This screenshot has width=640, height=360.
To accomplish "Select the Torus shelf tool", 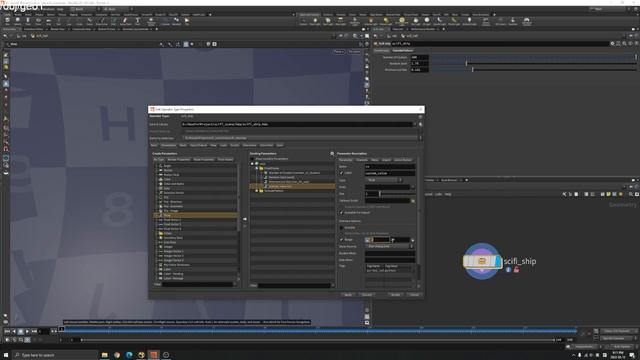I will point(38,21).
